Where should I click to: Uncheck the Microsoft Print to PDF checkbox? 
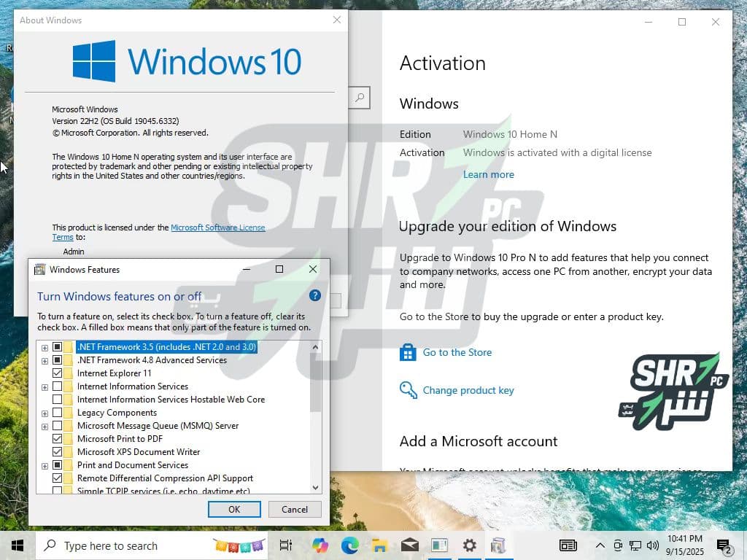pyautogui.click(x=57, y=438)
